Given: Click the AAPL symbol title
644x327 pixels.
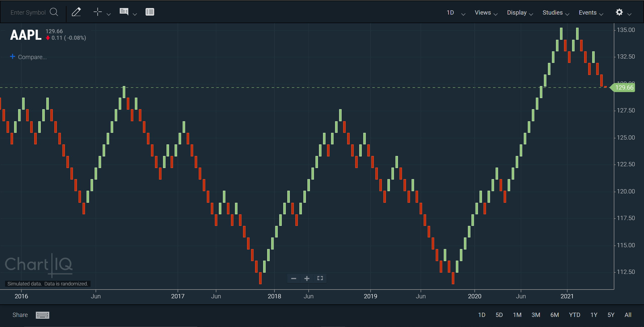Looking at the screenshot, I should click(26, 35).
